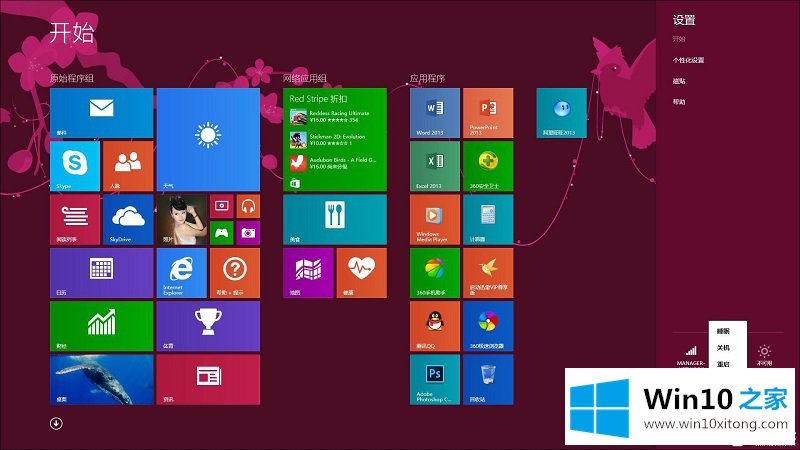The width and height of the screenshot is (800, 450).
Task: Choose 重启 (restart) in power menu
Action: [723, 364]
